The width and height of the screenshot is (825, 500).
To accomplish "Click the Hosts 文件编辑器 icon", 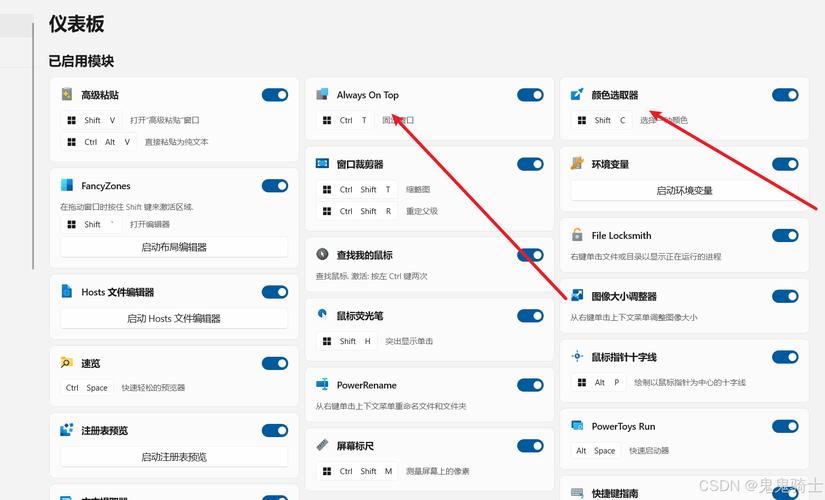I will (67, 291).
